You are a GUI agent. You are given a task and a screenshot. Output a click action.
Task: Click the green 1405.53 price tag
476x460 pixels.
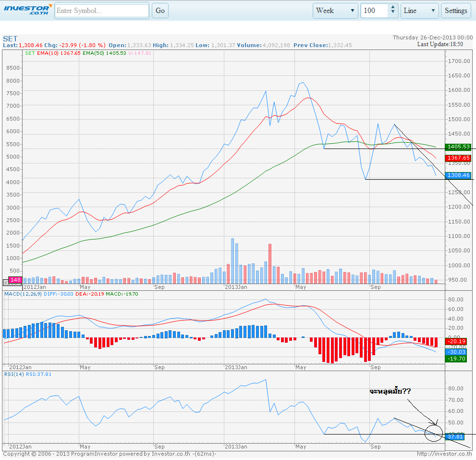tap(458, 147)
